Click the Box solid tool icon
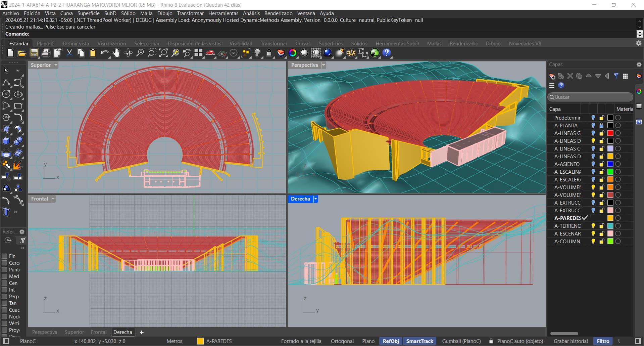 point(6,141)
